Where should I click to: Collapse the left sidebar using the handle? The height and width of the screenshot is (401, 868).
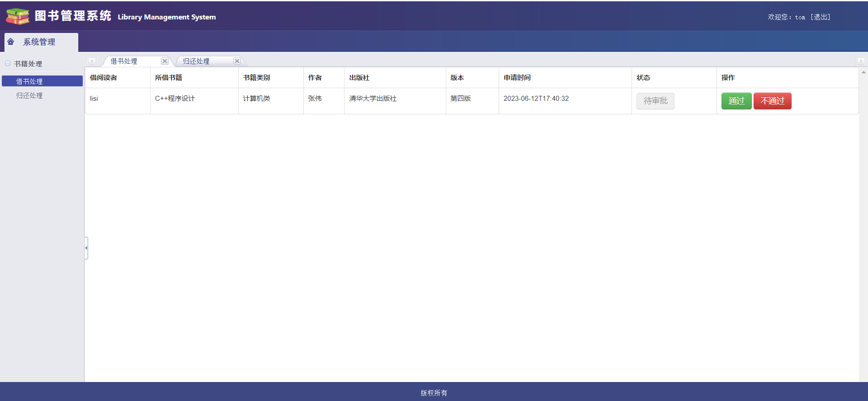tap(86, 248)
